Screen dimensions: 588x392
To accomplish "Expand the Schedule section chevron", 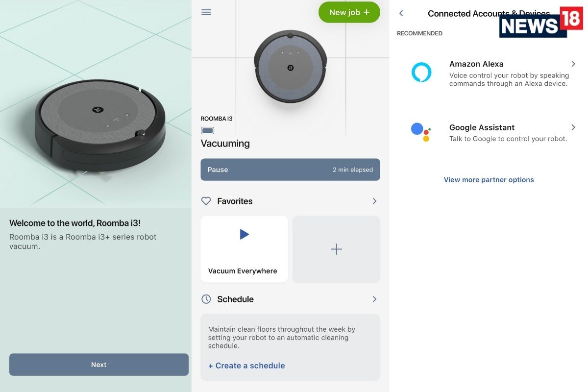I will [x=374, y=299].
